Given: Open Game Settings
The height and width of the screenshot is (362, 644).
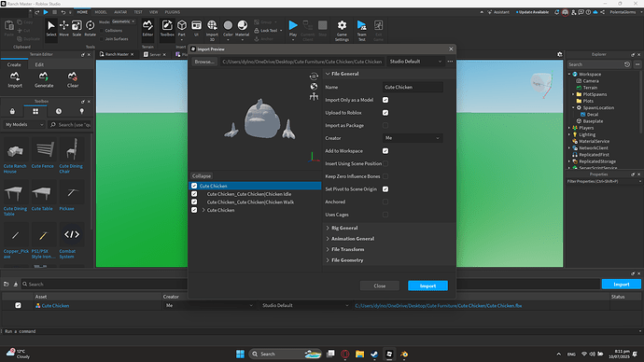Looking at the screenshot, I should pos(342,31).
